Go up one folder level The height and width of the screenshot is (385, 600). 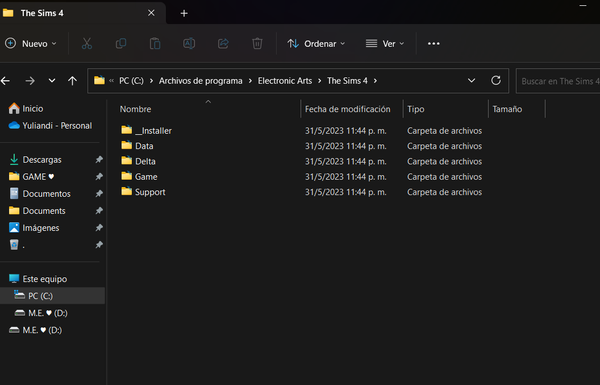point(72,81)
